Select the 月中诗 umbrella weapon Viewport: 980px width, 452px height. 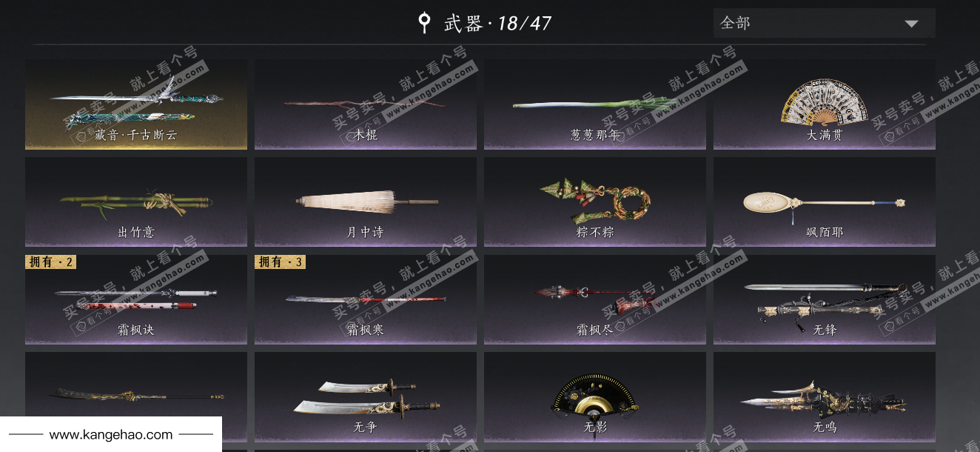[366, 202]
